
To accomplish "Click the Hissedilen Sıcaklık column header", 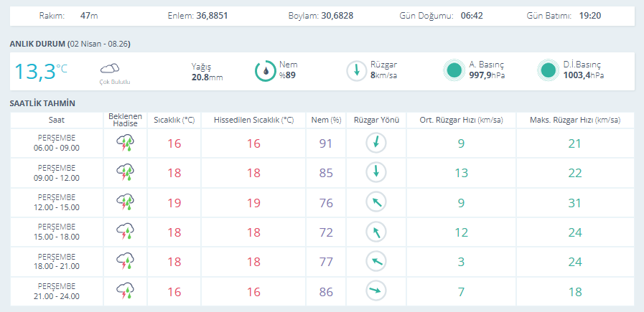I will [253, 120].
